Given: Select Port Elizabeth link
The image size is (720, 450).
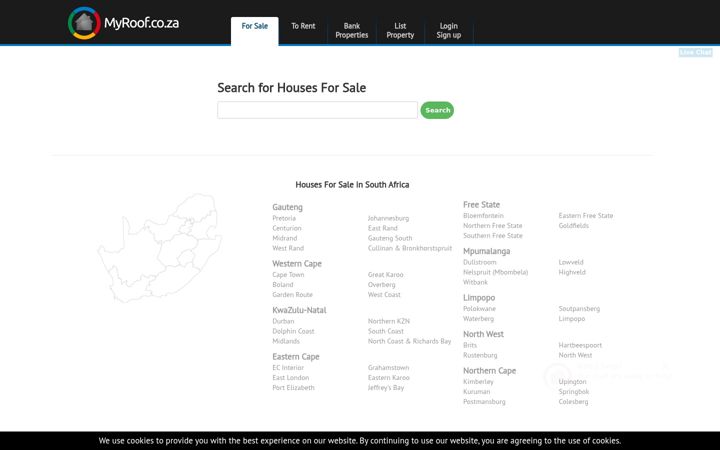Looking at the screenshot, I should [x=293, y=388].
